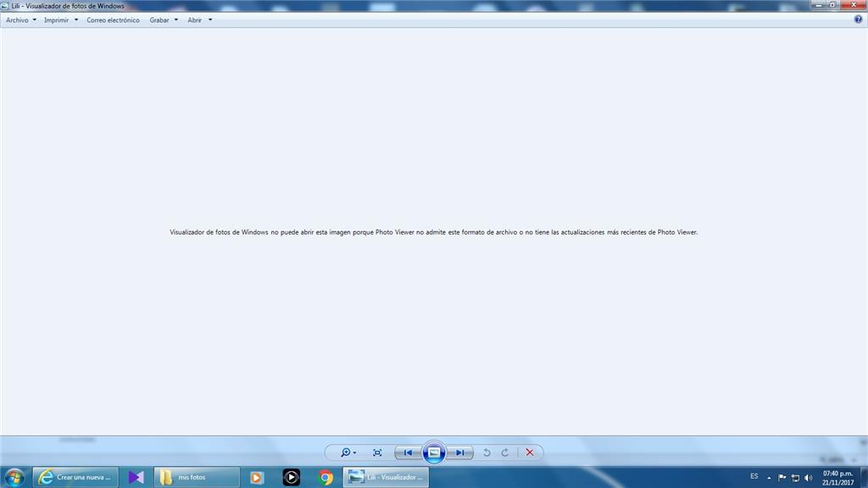
Task: Click the zoom magnifier button
Action: (x=346, y=452)
